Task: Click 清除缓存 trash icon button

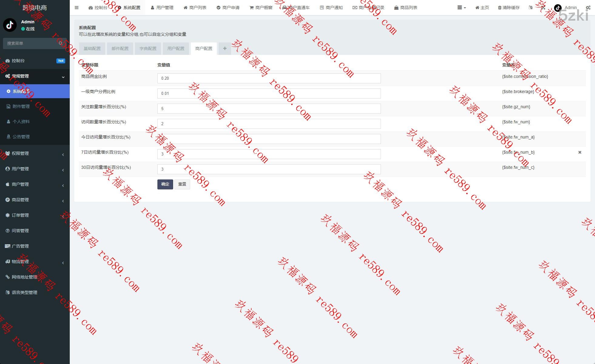Action: click(509, 8)
